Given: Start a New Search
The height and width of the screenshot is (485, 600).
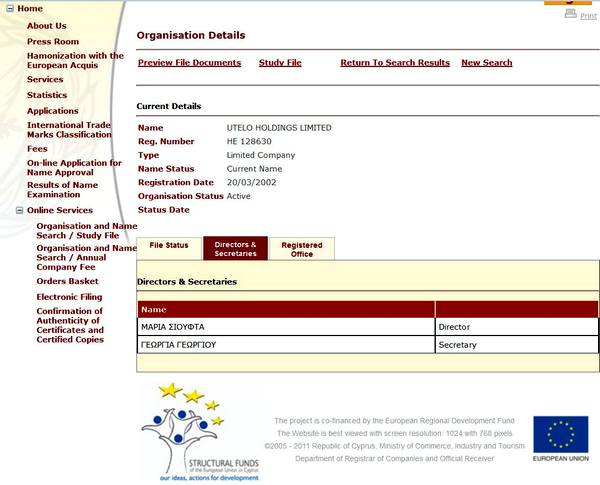Looking at the screenshot, I should click(x=486, y=62).
